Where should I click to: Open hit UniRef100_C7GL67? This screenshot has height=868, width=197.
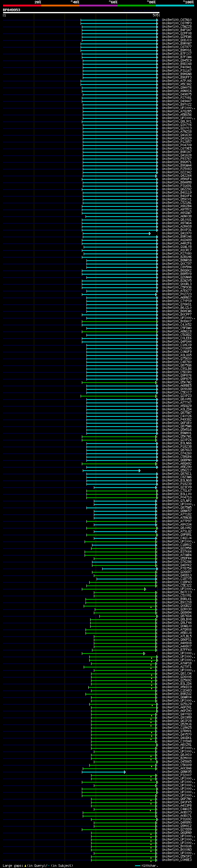[176, 491]
